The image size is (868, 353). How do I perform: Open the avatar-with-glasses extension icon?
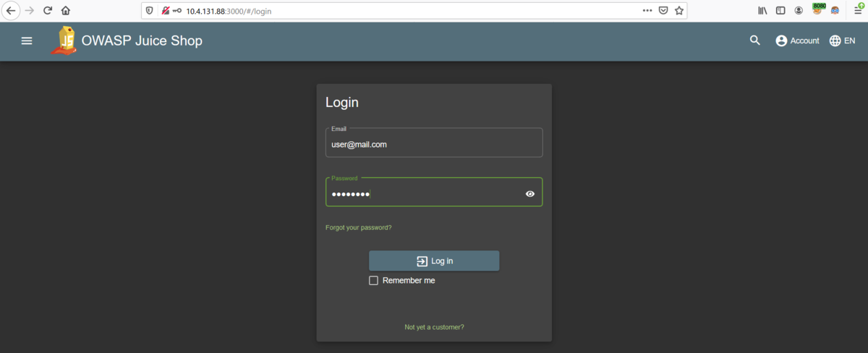click(835, 11)
